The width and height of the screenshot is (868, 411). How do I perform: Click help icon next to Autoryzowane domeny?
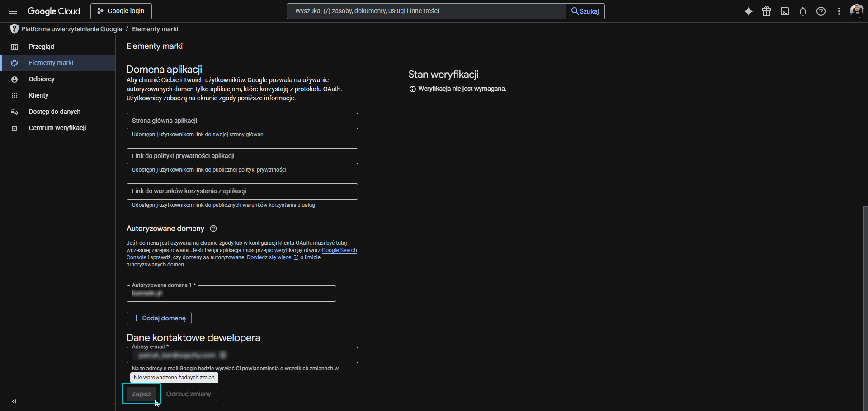pos(213,229)
